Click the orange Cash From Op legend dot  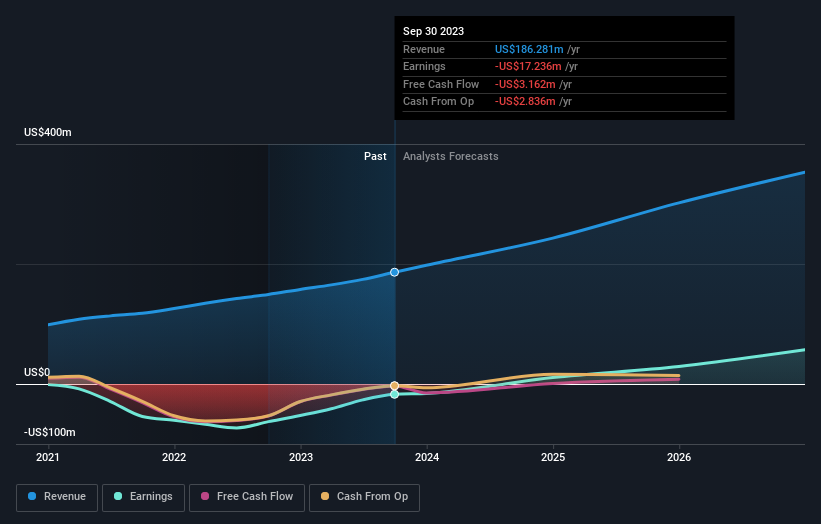[325, 496]
